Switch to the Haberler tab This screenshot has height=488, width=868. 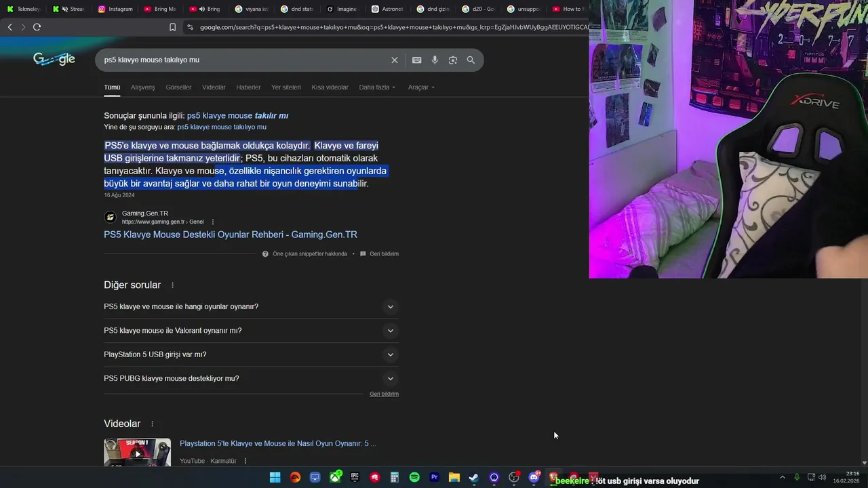(x=248, y=87)
